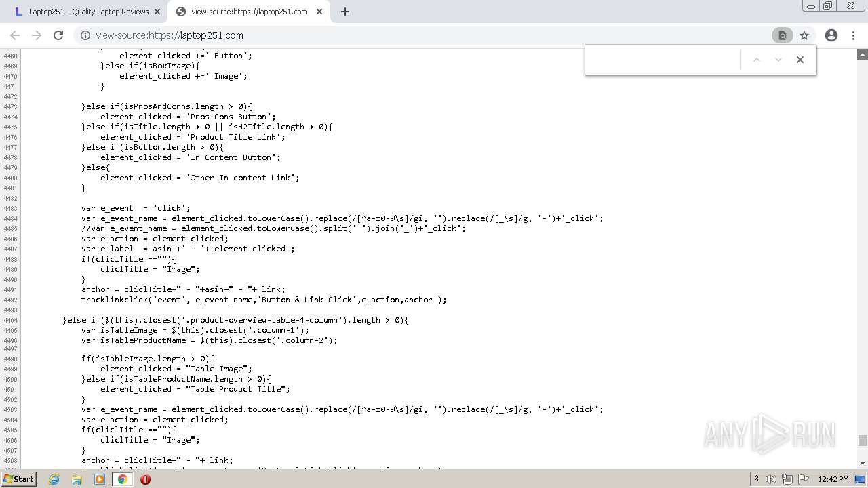Click the line containing 'In Content Button'
This screenshot has height=488, width=868.
point(191,157)
